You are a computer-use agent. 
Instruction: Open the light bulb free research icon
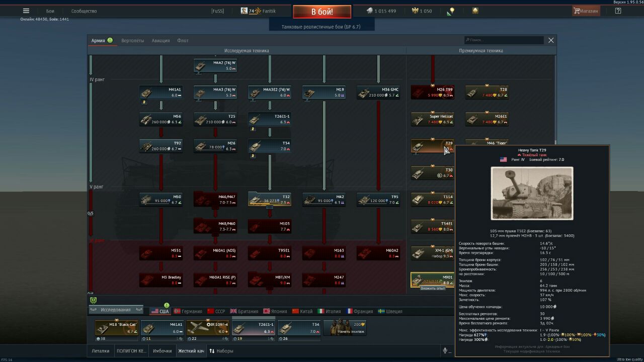pos(451,11)
